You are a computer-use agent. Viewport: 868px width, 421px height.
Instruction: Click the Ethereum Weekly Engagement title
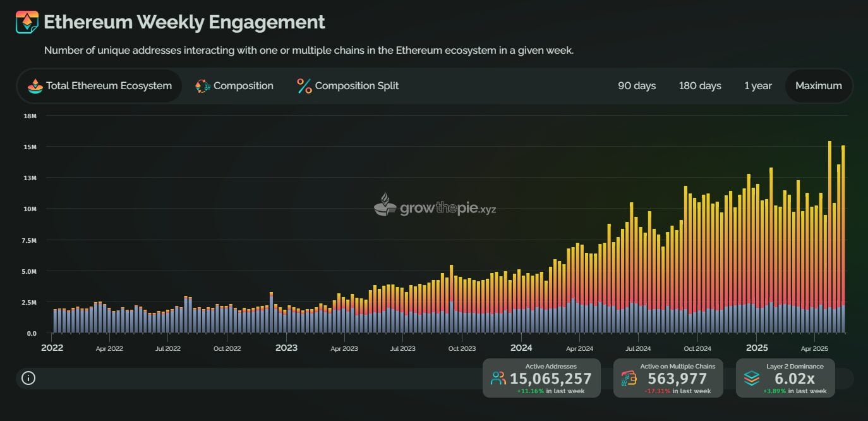tap(184, 22)
